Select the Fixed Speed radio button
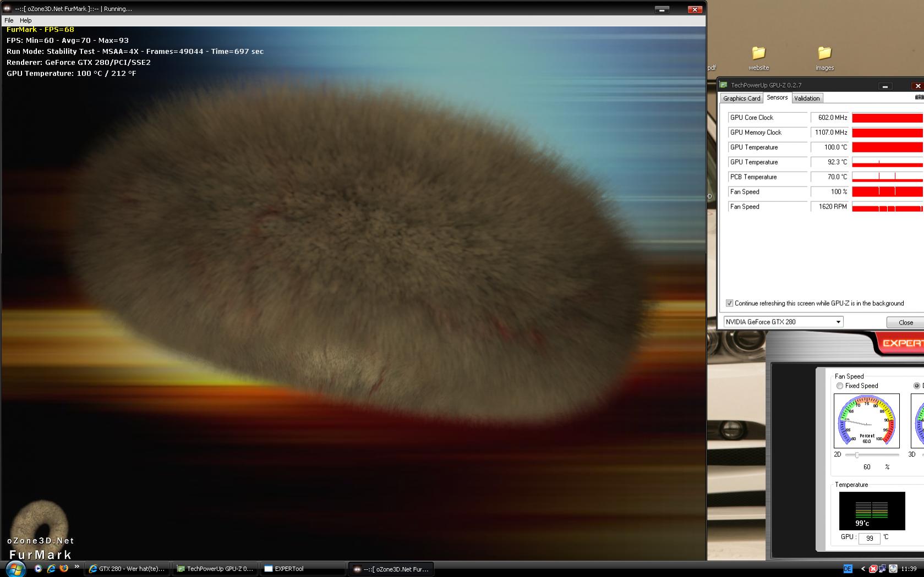This screenshot has width=924, height=577. pyautogui.click(x=840, y=386)
